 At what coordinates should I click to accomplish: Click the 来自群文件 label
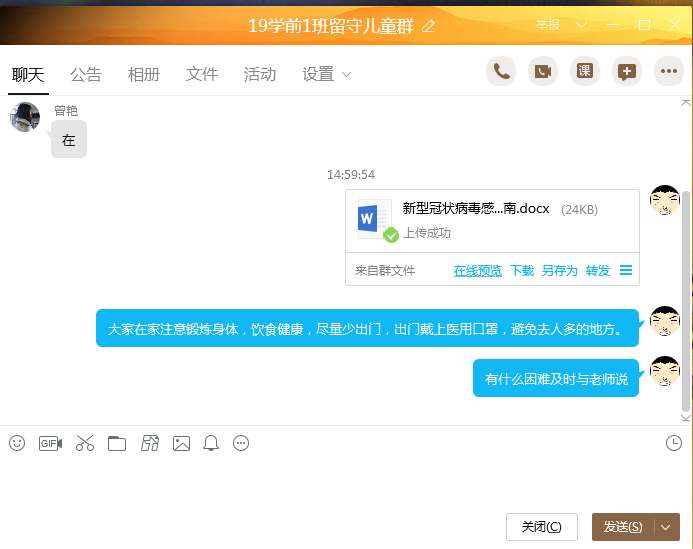(x=385, y=271)
